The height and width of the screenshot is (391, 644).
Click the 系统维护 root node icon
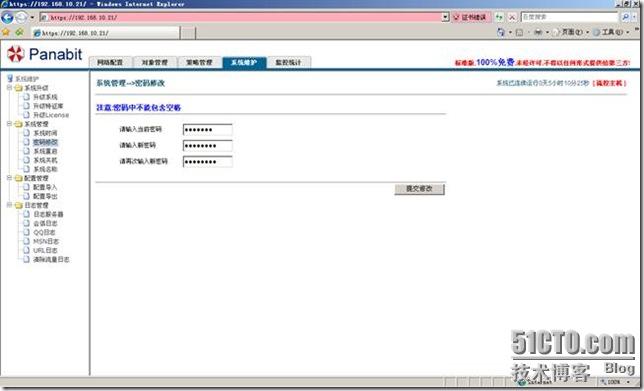point(10,78)
